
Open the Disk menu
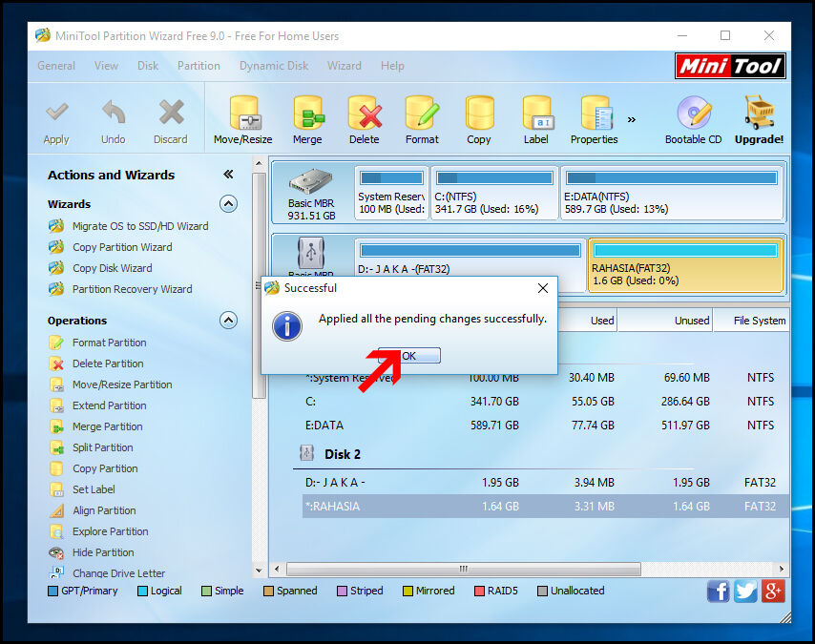(x=148, y=66)
